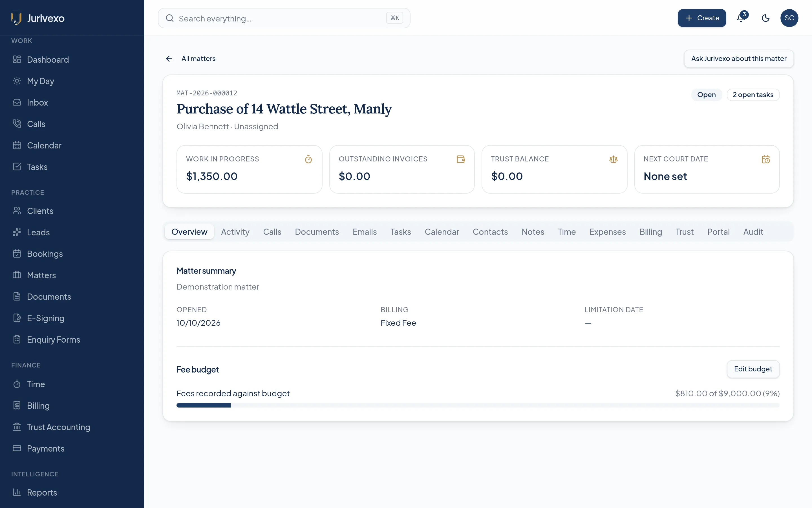The image size is (812, 508).
Task: Toggle dark mode moon icon
Action: (x=766, y=18)
